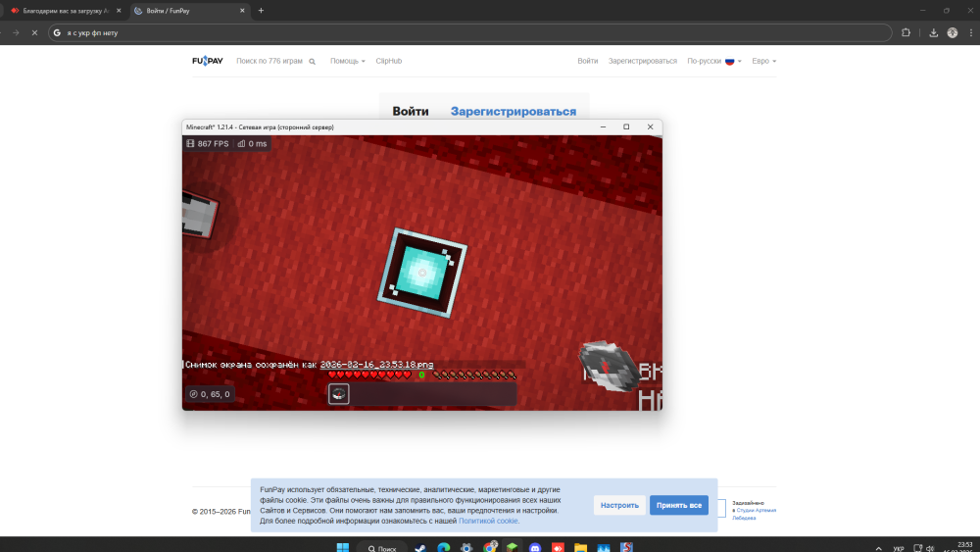Click the Настроить cookie button
Image resolution: width=980 pixels, height=552 pixels.
coord(619,505)
